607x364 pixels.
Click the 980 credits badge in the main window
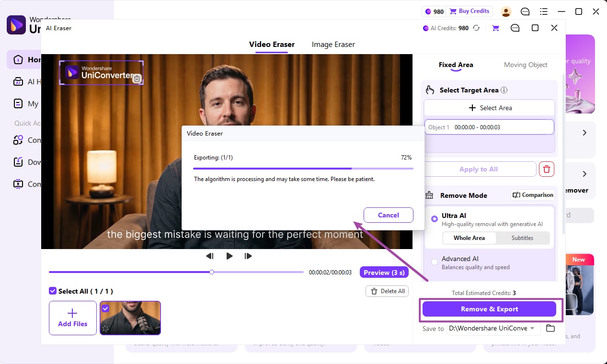tap(434, 11)
